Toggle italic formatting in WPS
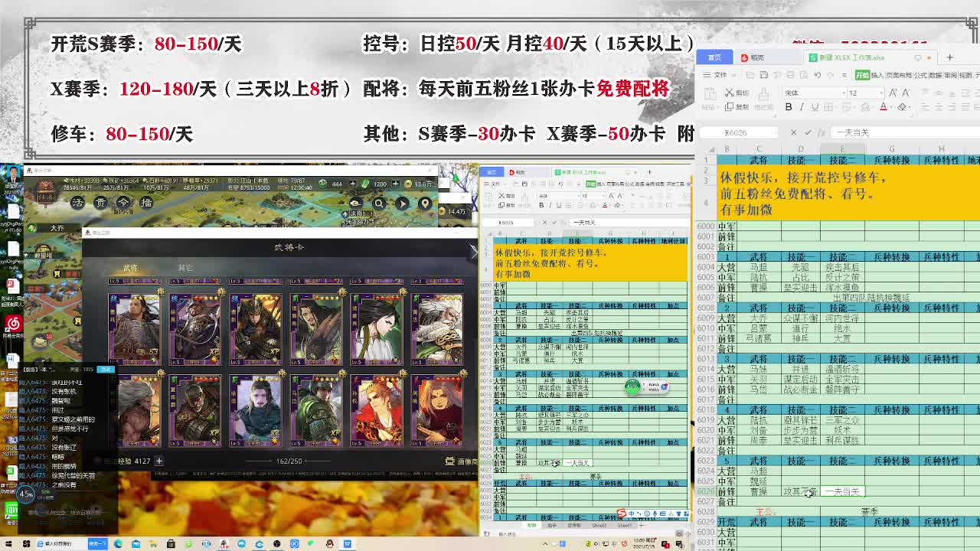Screen dimensions: 980x551 tap(802, 106)
